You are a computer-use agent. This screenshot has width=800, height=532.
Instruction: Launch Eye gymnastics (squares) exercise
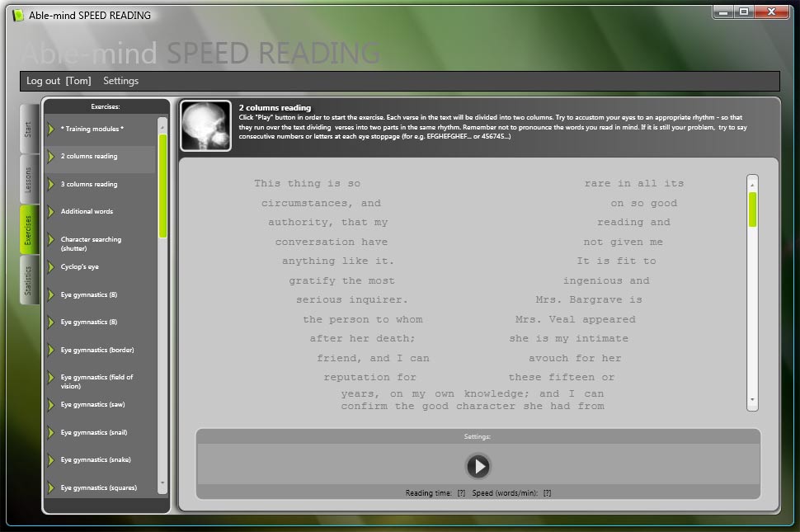tap(98, 487)
